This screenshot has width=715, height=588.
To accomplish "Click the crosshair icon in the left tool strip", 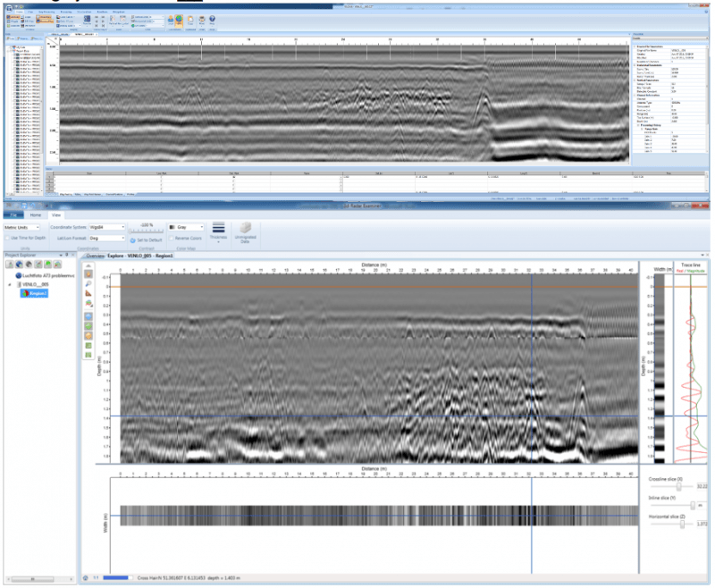I will 88,303.
